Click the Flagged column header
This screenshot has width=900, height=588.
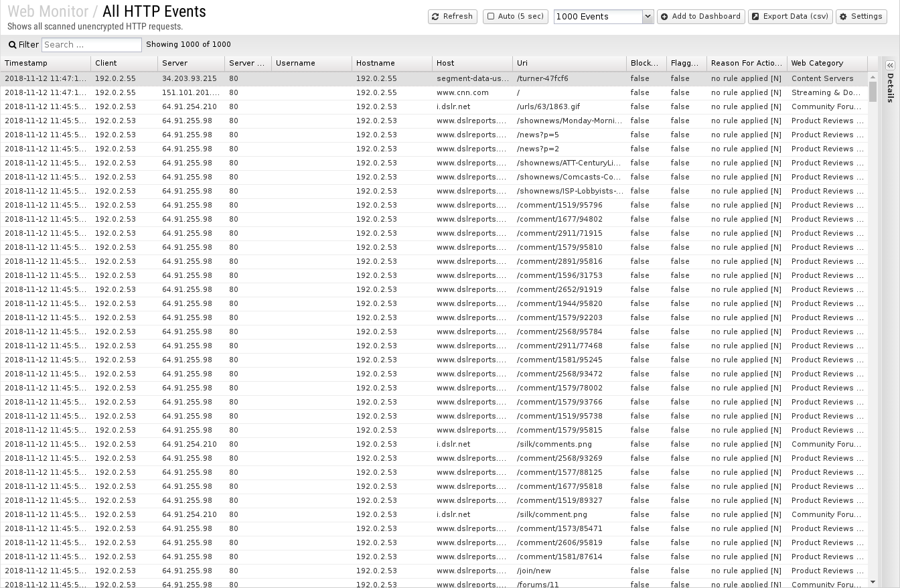click(687, 63)
